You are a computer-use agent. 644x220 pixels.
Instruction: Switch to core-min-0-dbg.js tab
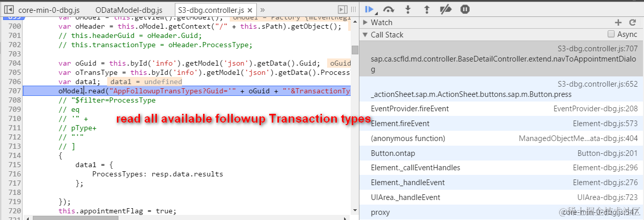pos(48,10)
